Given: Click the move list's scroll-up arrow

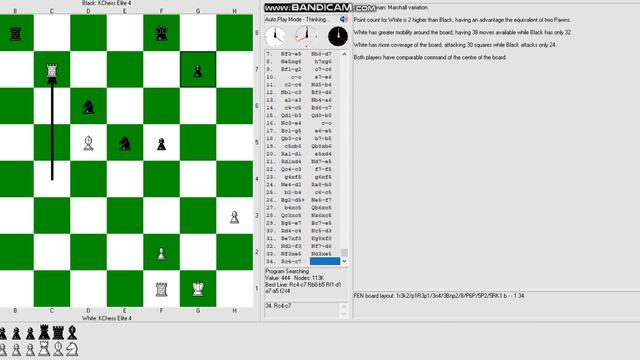Looking at the screenshot, I should coord(344,54).
